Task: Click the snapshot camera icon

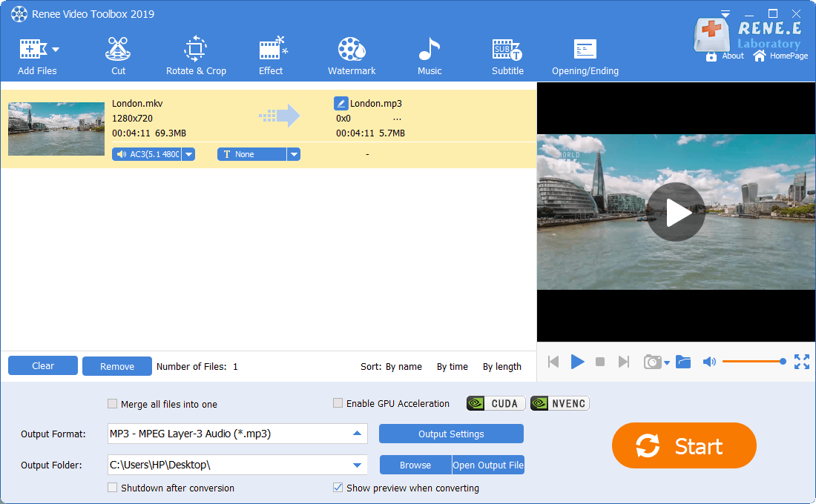Action: point(652,362)
